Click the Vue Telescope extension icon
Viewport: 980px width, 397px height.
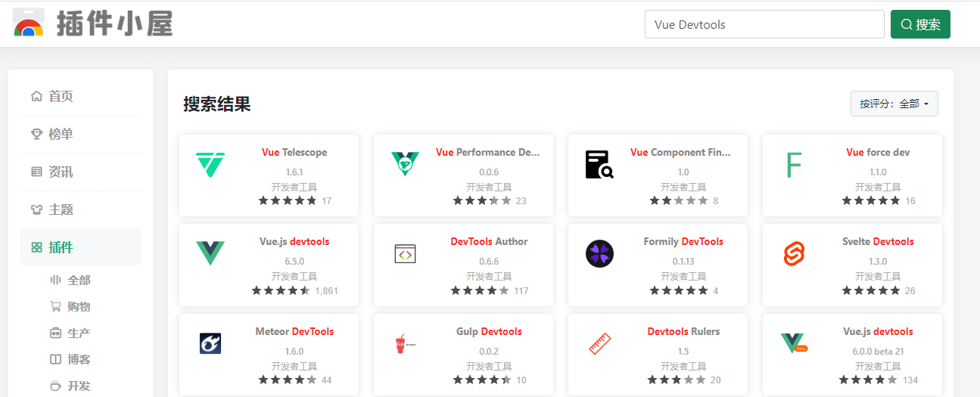click(210, 164)
